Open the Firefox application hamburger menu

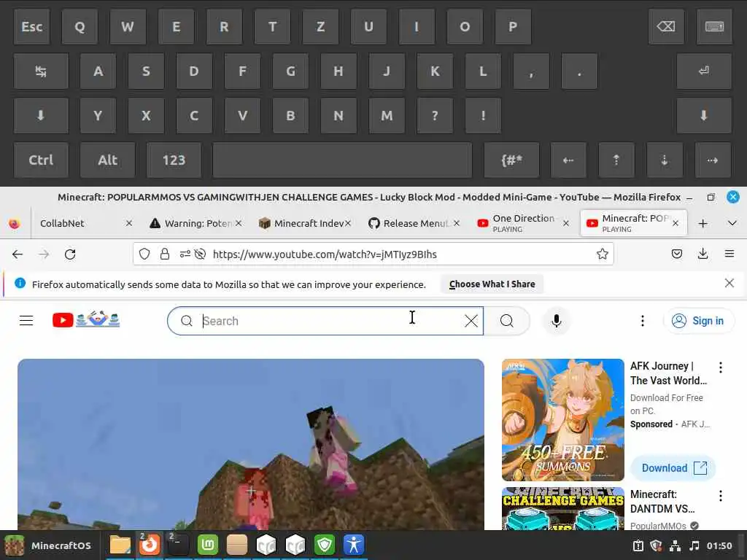click(729, 254)
